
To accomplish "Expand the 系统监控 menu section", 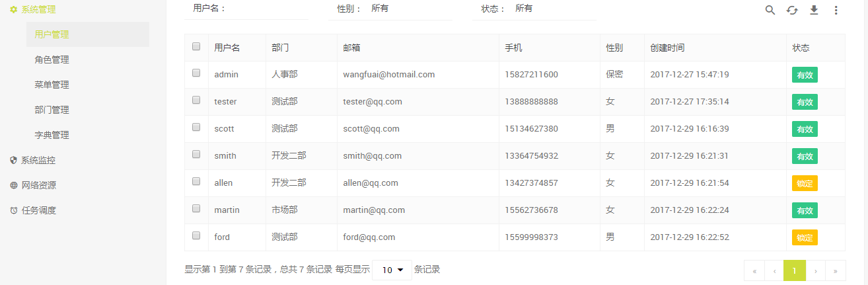I will point(38,160).
